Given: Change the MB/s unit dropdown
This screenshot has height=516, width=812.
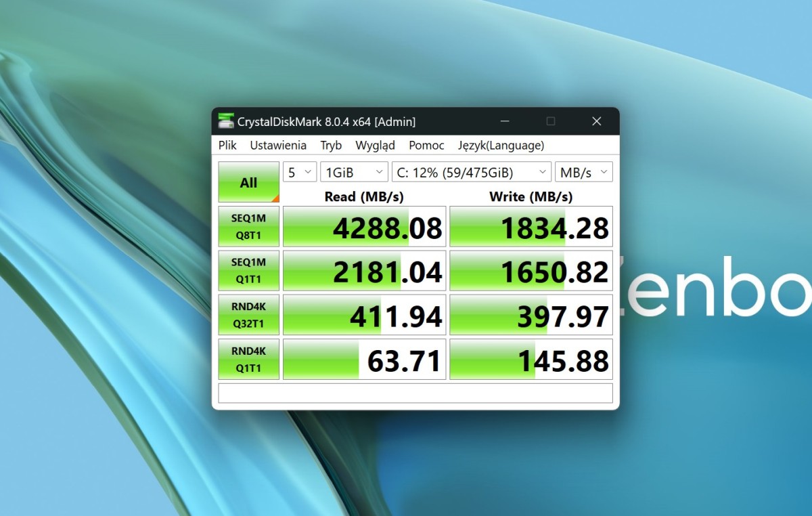Looking at the screenshot, I should click(583, 173).
